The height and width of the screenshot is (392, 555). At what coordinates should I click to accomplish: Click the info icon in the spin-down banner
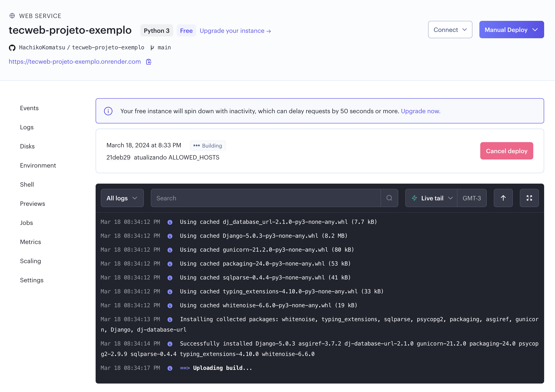(x=108, y=111)
